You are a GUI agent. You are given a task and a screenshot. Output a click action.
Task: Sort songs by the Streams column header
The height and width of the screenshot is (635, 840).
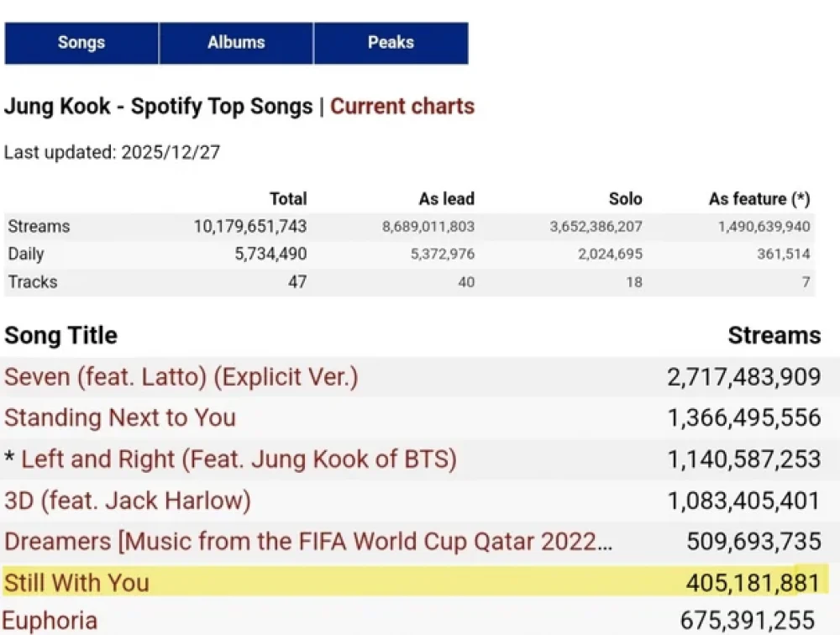[x=774, y=335]
